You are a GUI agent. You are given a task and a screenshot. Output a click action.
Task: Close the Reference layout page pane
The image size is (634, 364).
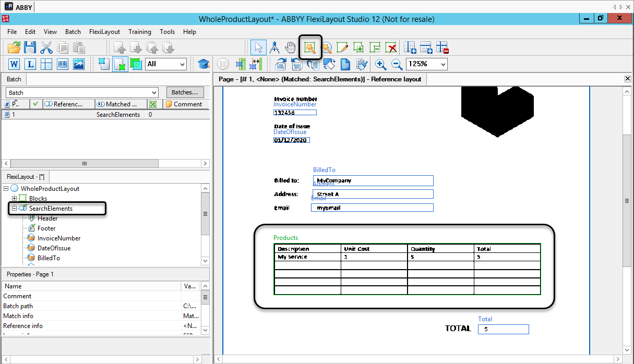click(628, 79)
